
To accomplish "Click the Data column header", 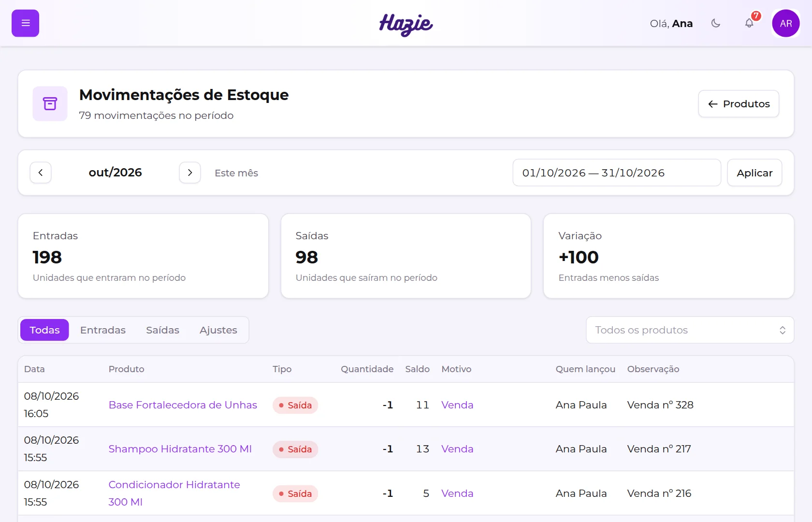I will coord(34,369).
